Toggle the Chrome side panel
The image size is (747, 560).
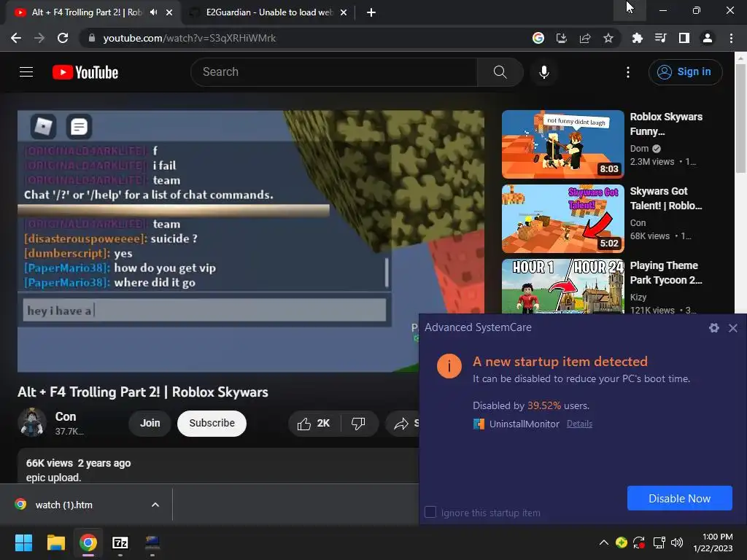[x=684, y=38]
